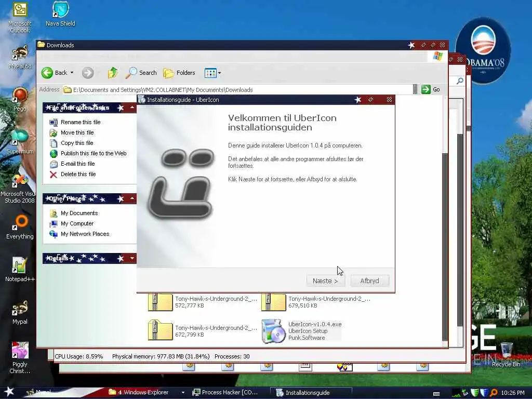This screenshot has width=532, height=399.
Task: Click the address bar path field
Action: click(x=237, y=89)
